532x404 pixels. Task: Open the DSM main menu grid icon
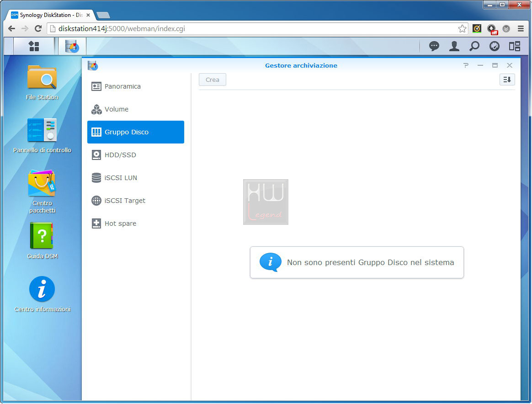(34, 46)
